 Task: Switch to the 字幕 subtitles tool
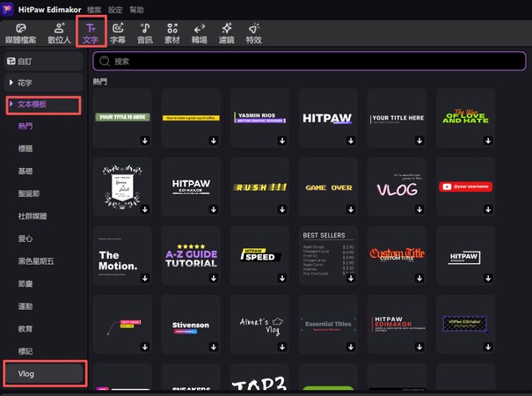119,33
